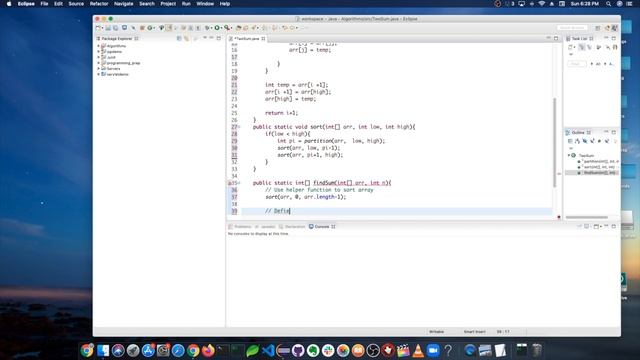
Task: Maximize the Outline view
Action: pos(614,132)
